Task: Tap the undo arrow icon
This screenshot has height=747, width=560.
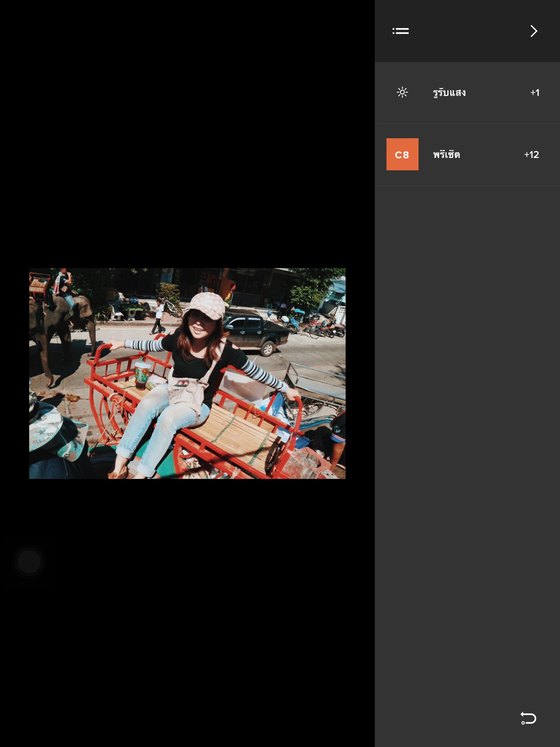Action: coord(528,718)
